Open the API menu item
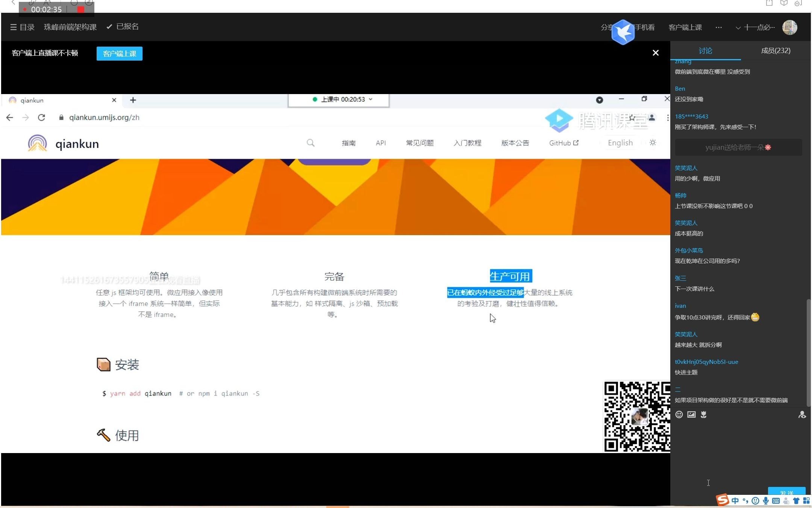 (380, 143)
